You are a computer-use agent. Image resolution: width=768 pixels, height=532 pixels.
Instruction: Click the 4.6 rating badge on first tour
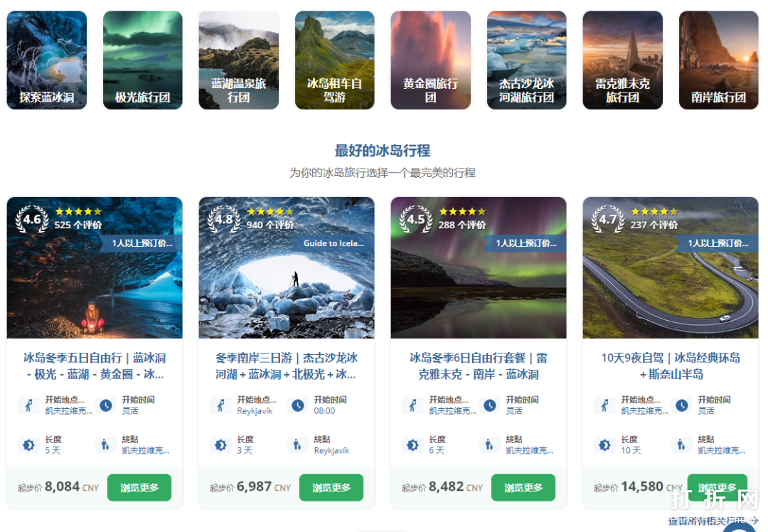click(x=32, y=219)
